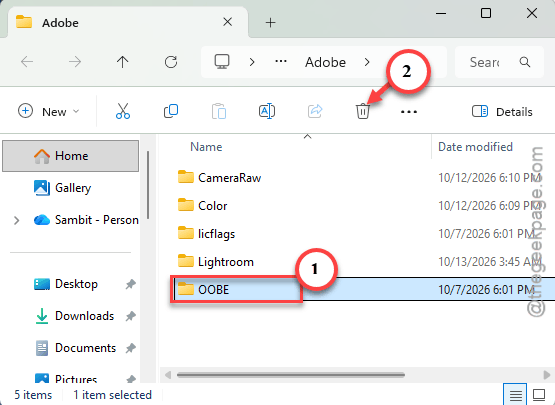
Task: Open the New dropdown menu
Action: [48, 112]
